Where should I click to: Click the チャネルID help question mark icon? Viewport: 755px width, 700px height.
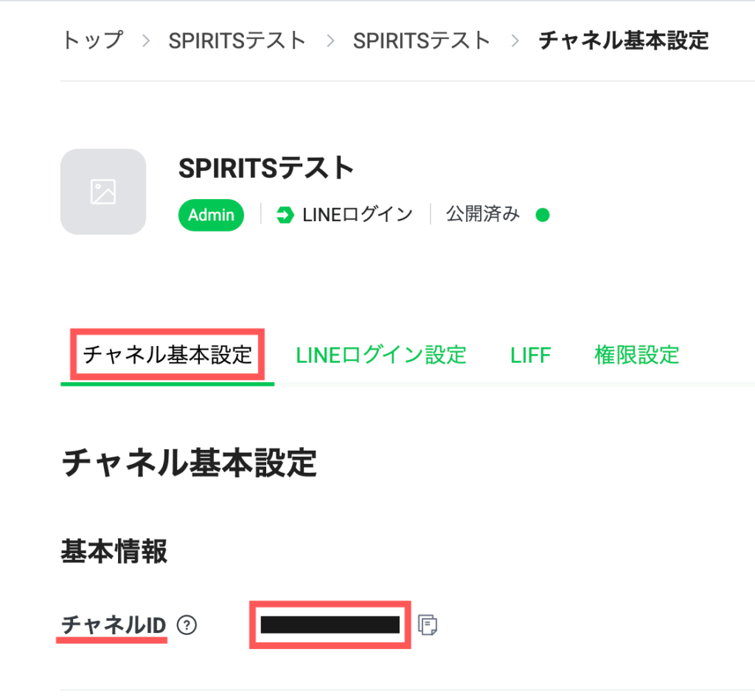[x=188, y=626]
